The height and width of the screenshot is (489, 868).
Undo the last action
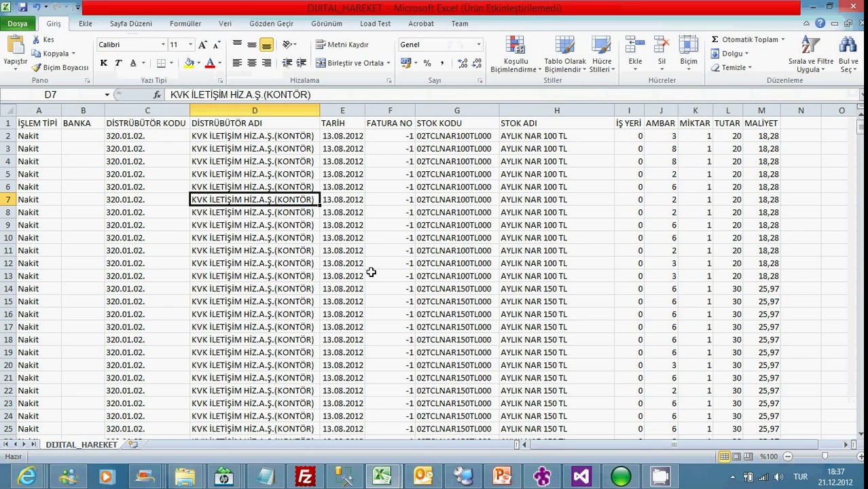[x=37, y=7]
